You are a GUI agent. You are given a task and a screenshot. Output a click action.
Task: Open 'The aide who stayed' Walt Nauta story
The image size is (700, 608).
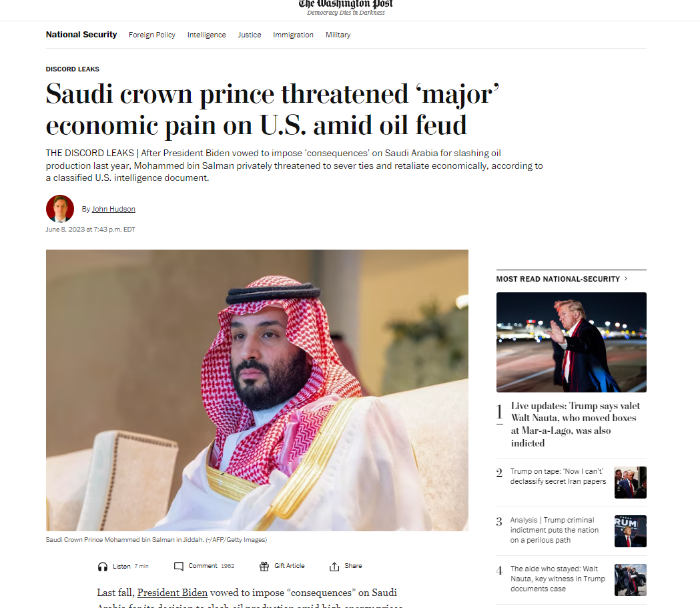tap(558, 579)
